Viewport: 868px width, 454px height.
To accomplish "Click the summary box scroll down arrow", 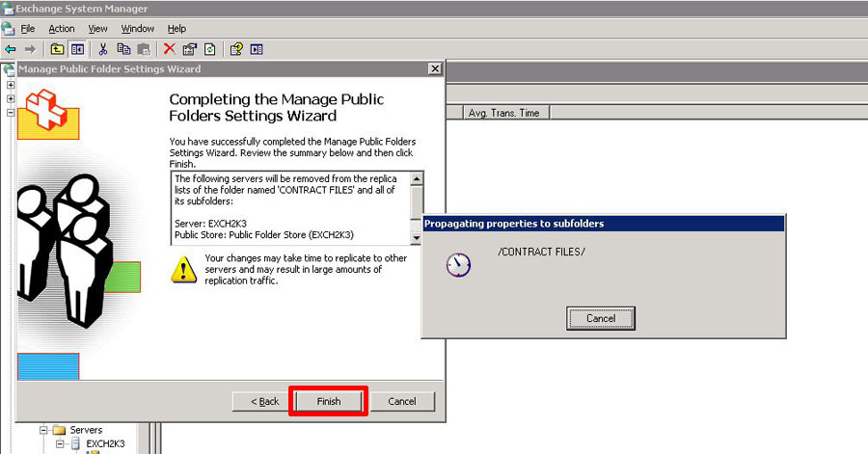I will click(x=417, y=238).
